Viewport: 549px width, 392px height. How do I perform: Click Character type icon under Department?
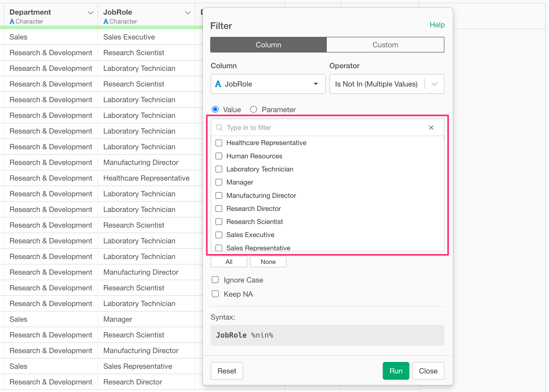click(x=12, y=21)
